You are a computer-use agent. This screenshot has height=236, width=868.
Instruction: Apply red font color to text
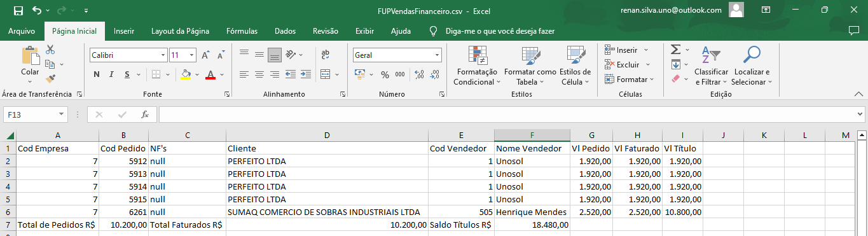coord(210,74)
